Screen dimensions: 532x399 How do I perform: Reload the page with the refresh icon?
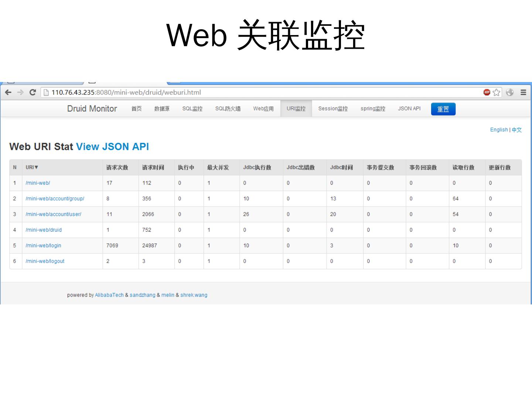pyautogui.click(x=33, y=92)
